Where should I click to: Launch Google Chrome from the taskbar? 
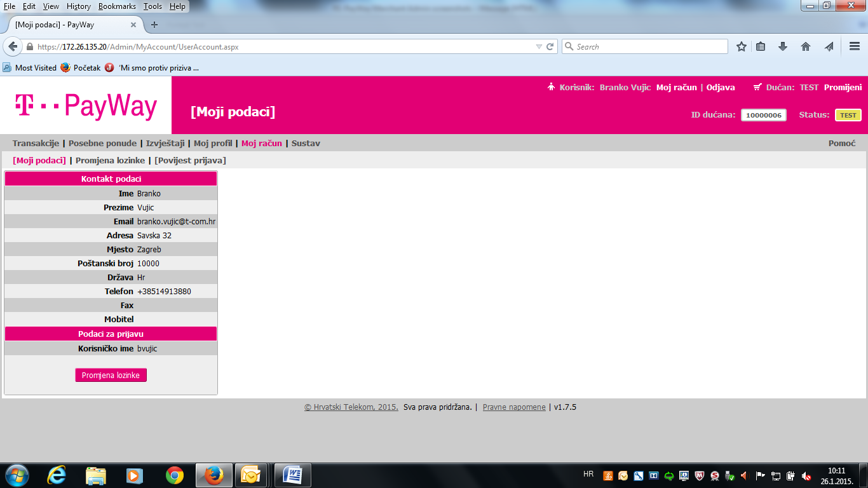pos(175,475)
